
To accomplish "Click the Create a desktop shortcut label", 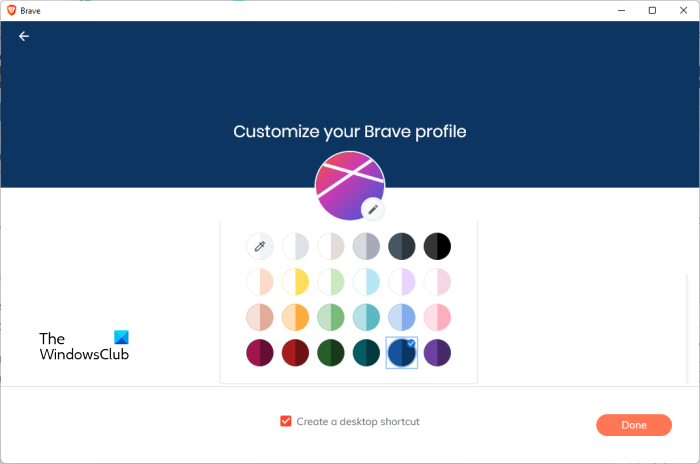I will tap(358, 422).
